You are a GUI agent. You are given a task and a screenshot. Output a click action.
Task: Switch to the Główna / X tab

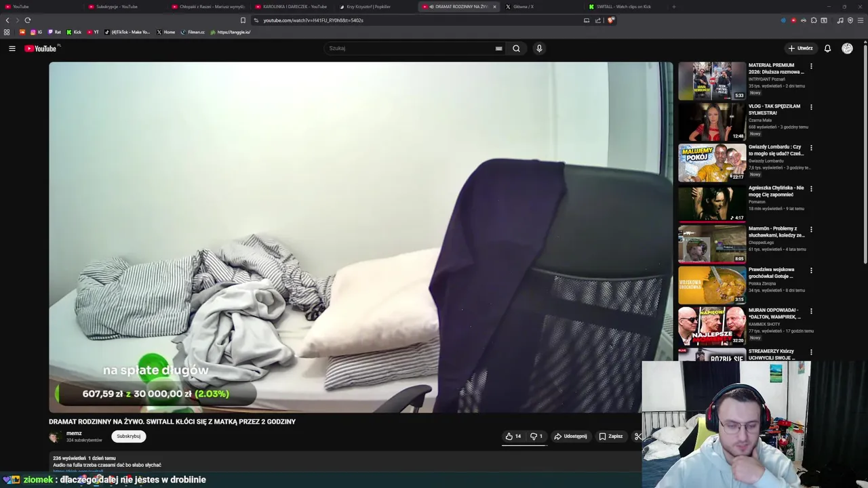[541, 7]
